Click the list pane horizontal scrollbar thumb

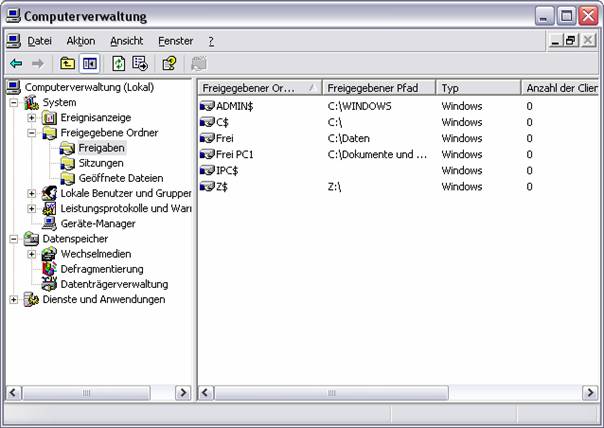click(x=331, y=393)
